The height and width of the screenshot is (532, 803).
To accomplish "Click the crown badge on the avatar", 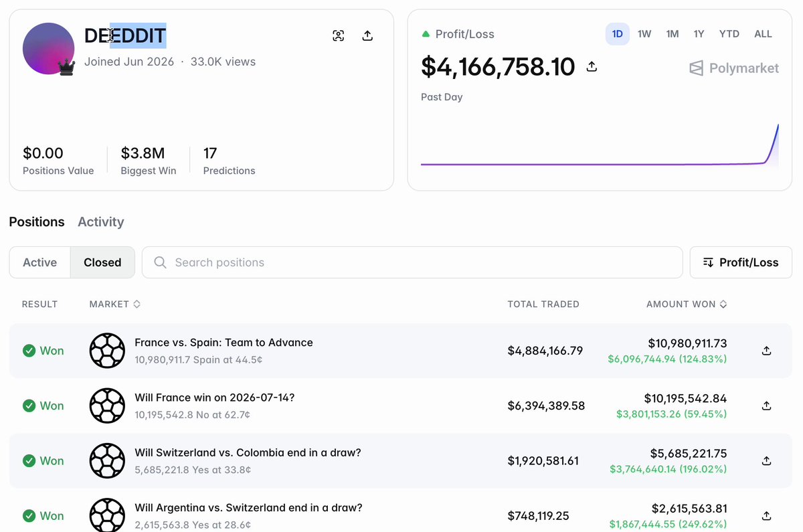I will click(x=66, y=67).
